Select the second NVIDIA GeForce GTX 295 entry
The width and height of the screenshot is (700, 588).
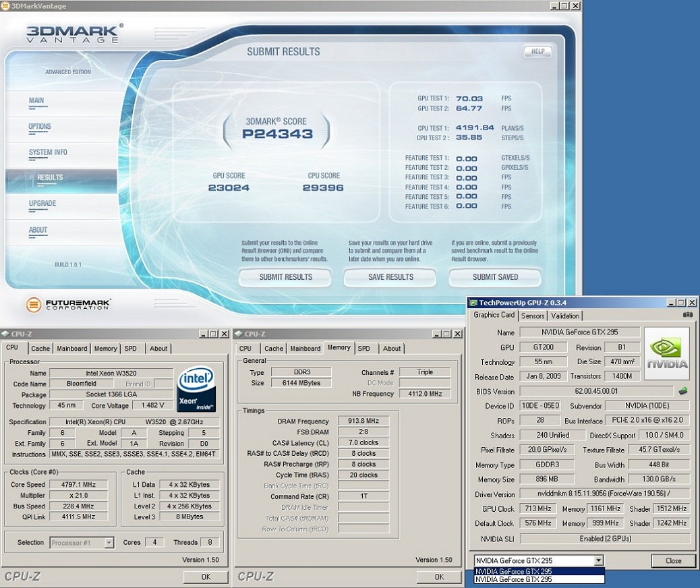coord(539,579)
